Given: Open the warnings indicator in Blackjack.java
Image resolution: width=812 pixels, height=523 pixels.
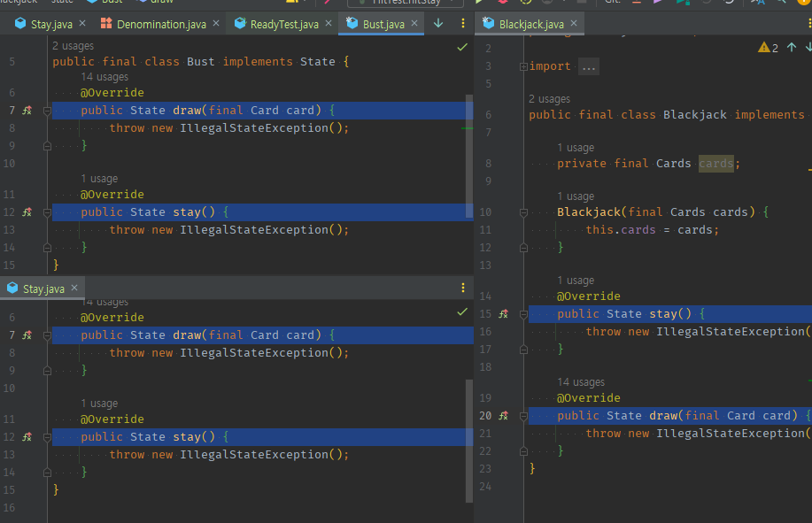Looking at the screenshot, I should 768,48.
